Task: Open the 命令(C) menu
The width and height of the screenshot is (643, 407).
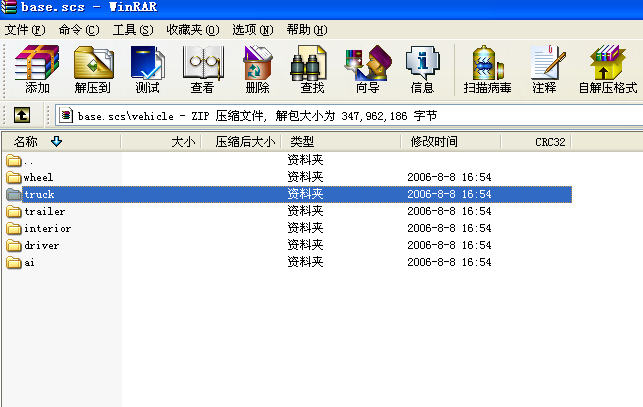Action: 79,30
